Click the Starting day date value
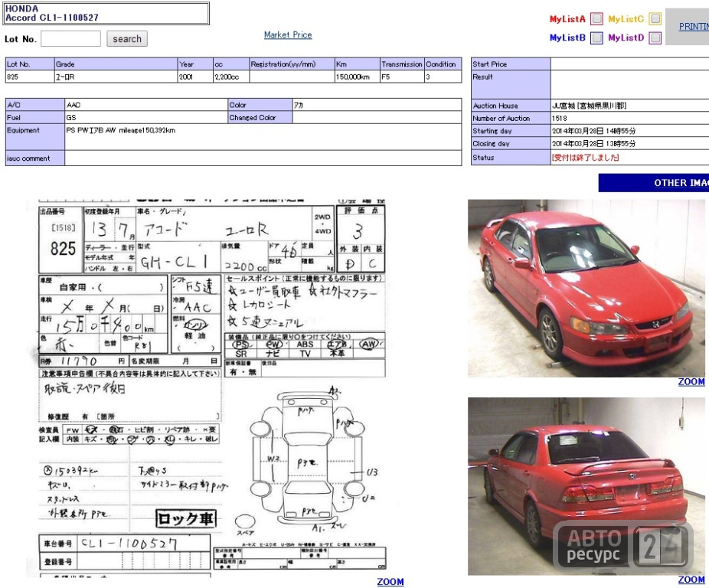 point(593,131)
